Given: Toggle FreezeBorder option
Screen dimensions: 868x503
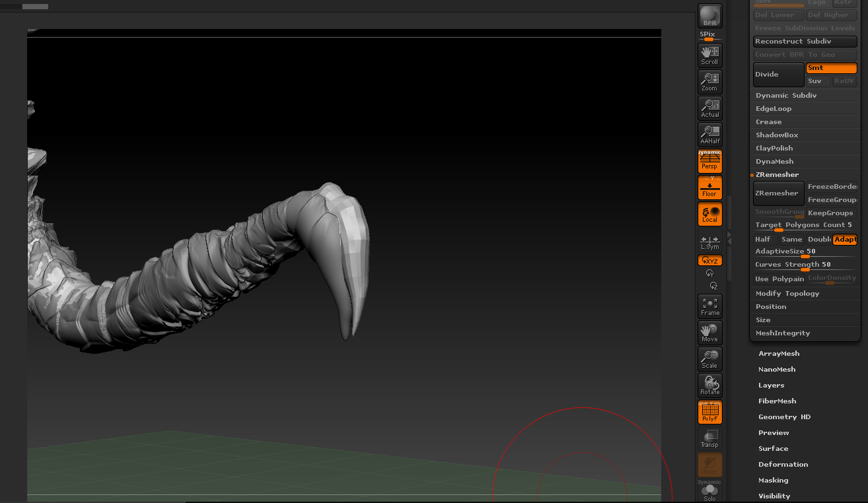Looking at the screenshot, I should click(832, 187).
